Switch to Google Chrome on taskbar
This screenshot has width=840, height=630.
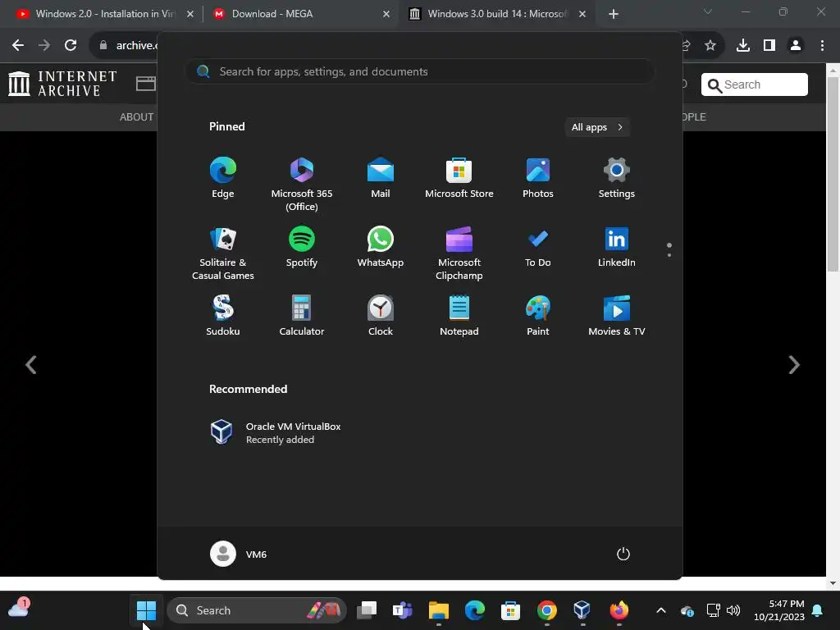(x=546, y=610)
